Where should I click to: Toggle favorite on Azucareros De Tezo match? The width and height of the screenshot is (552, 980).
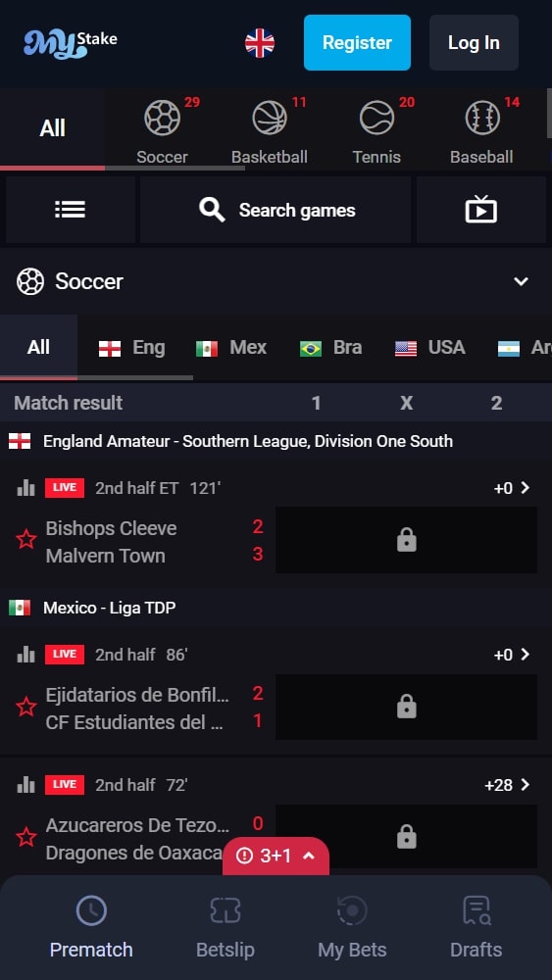pos(25,836)
